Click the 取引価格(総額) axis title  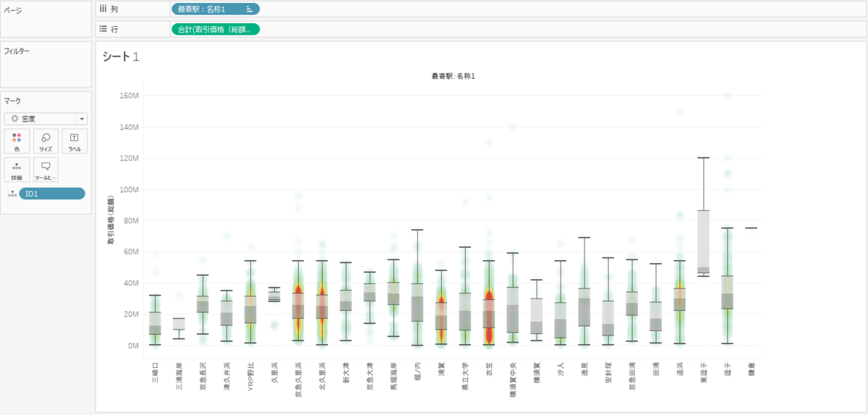pyautogui.click(x=111, y=220)
